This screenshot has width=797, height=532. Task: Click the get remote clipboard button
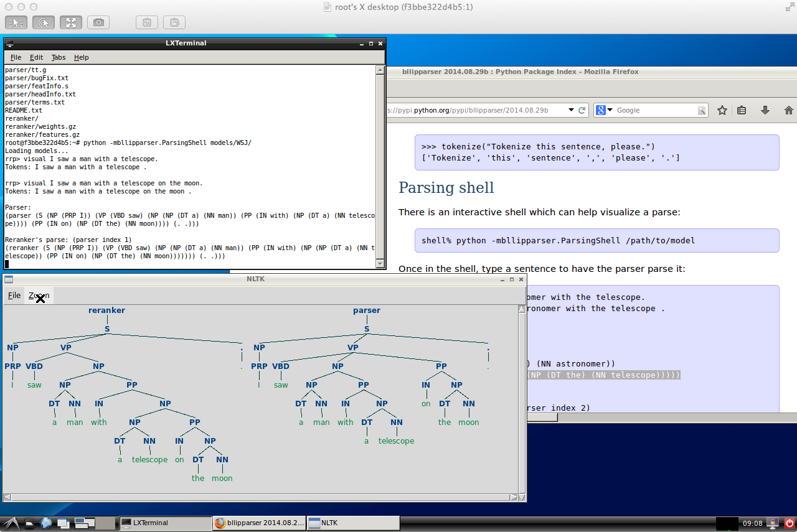point(147,22)
